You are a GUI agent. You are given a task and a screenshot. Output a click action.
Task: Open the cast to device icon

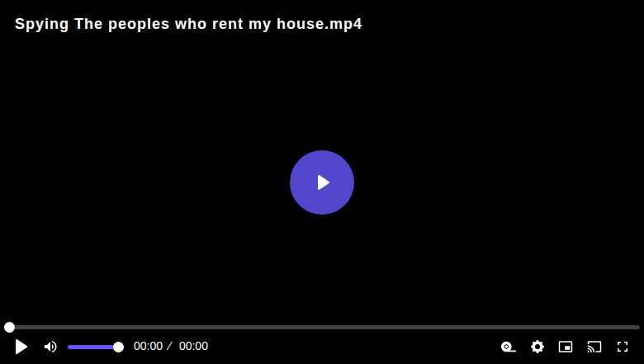594,347
